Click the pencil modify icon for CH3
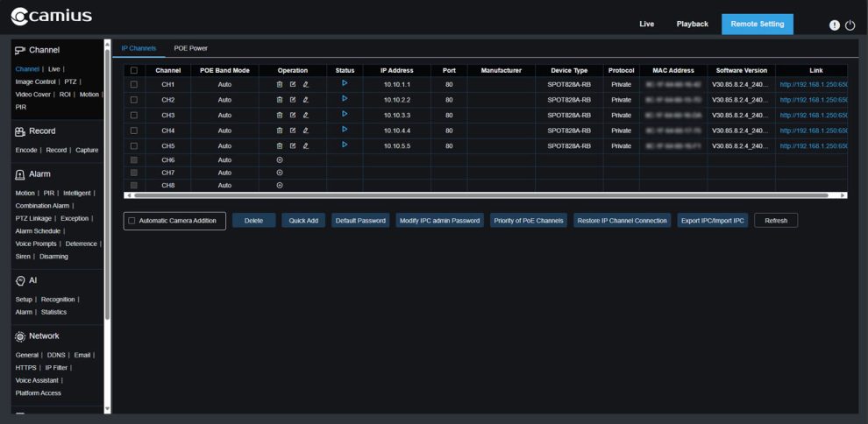Viewport: 868px width, 424px height. [306, 115]
